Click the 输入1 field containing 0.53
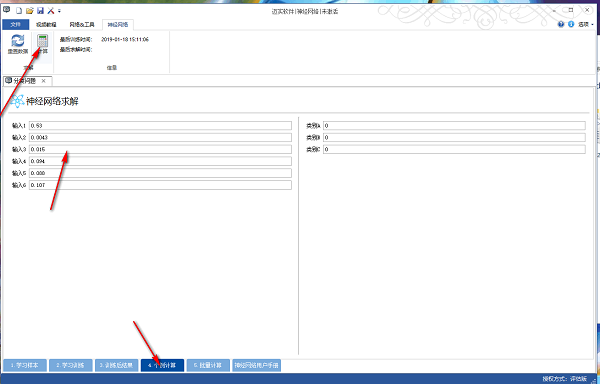Image resolution: width=600 pixels, height=384 pixels. coord(160,125)
